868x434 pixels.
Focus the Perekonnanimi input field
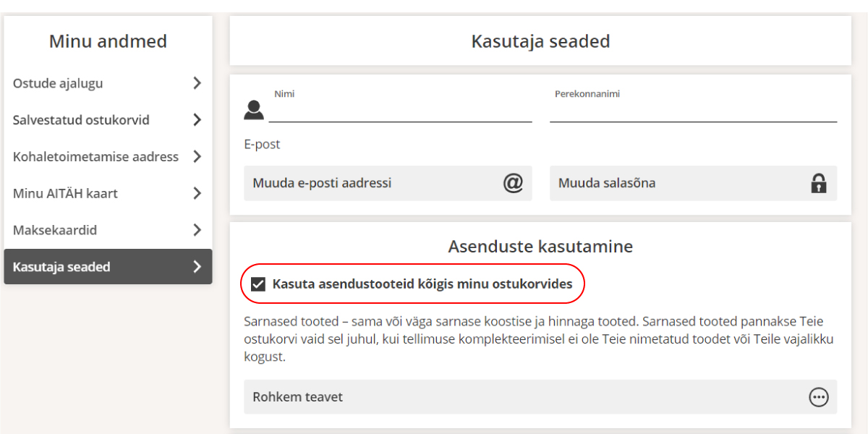(x=693, y=112)
